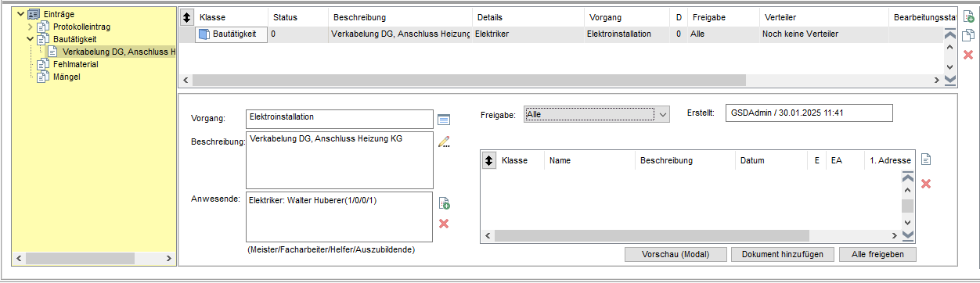Viewport: 980px width, 283px height.
Task: Click the Details column header
Action: (x=528, y=17)
